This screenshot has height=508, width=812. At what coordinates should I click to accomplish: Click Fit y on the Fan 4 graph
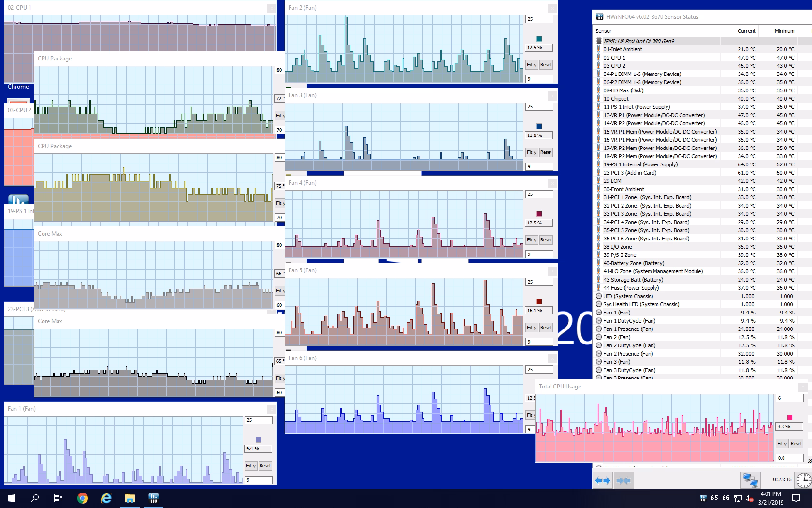click(x=532, y=240)
